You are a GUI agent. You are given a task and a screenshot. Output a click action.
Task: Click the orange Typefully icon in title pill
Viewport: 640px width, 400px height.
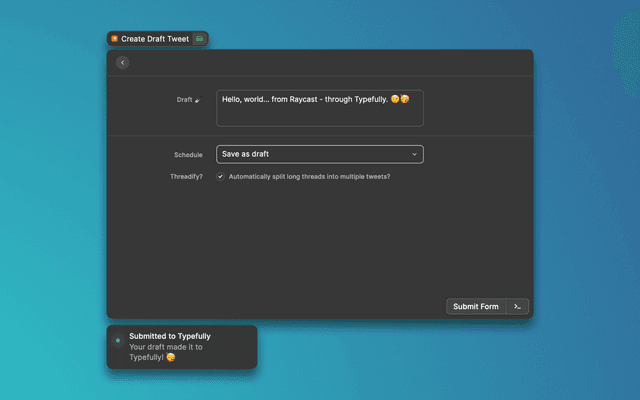114,39
